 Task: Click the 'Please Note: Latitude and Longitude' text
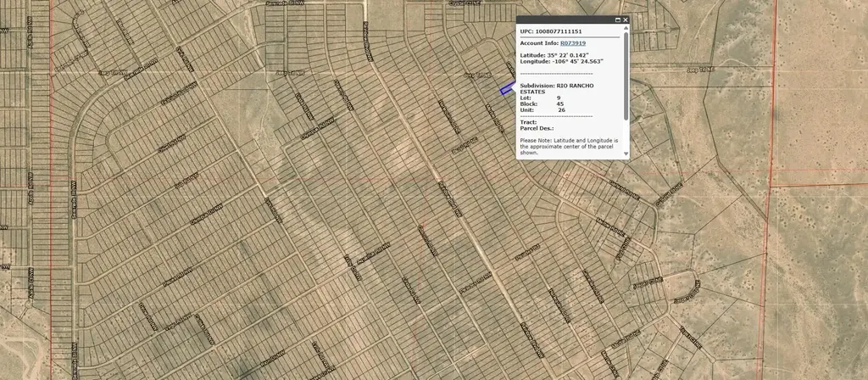(x=569, y=140)
